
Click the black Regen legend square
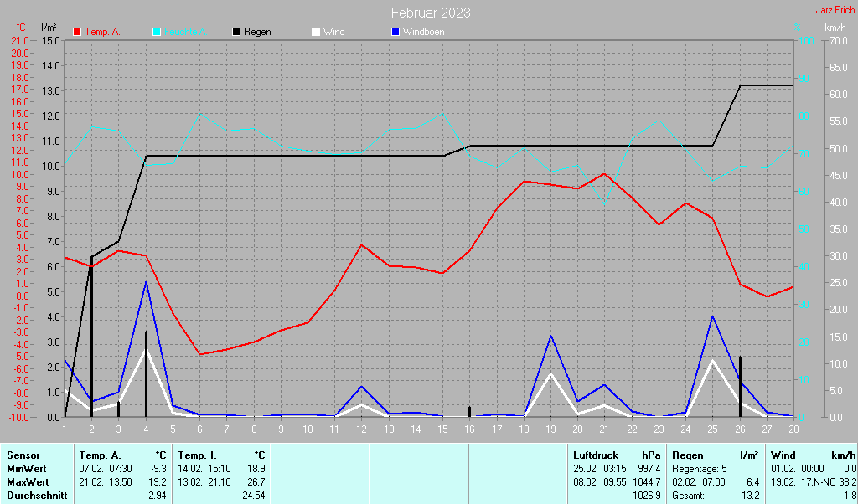236,32
